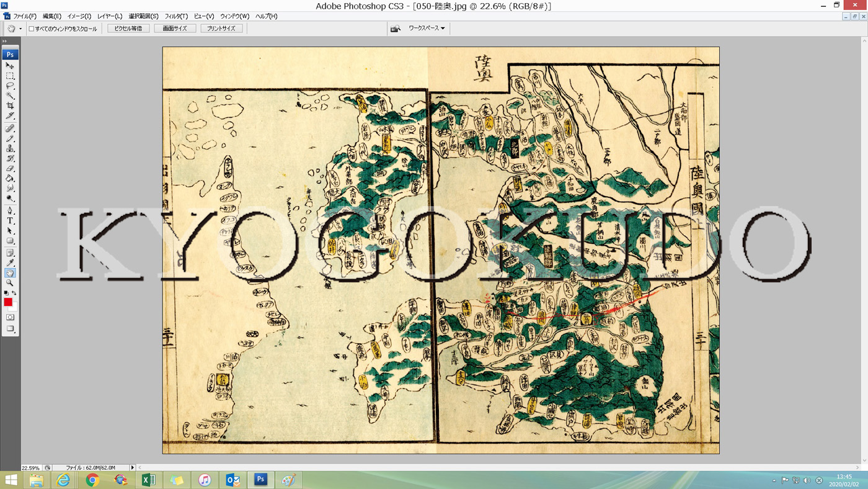
Task: Click the プリントサイズ button
Action: [221, 29]
